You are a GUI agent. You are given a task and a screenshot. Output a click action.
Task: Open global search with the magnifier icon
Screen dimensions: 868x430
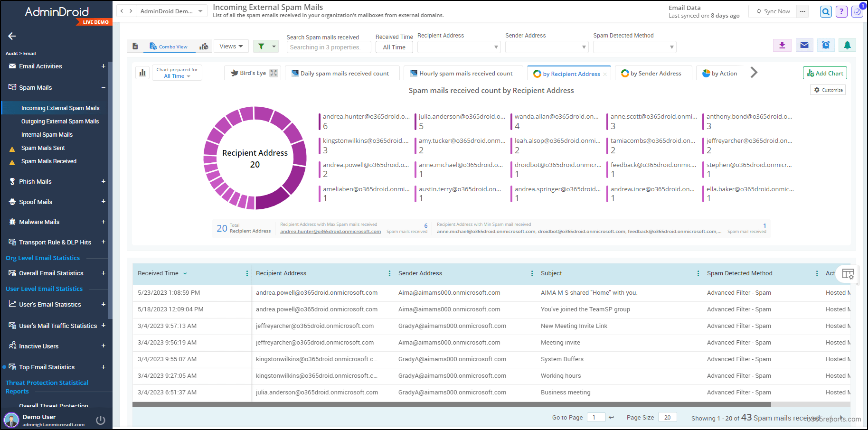click(826, 11)
